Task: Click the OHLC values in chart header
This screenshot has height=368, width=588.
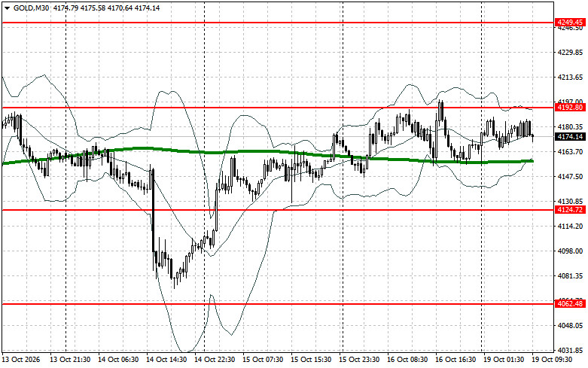Action: (106, 8)
